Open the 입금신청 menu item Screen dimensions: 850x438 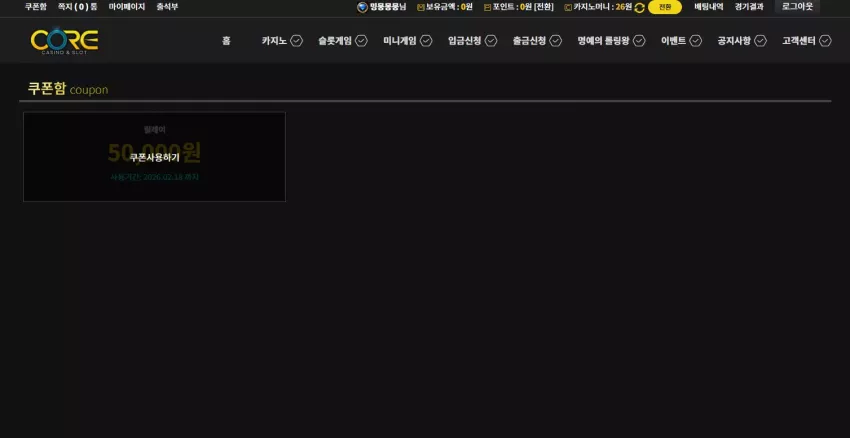[465, 41]
